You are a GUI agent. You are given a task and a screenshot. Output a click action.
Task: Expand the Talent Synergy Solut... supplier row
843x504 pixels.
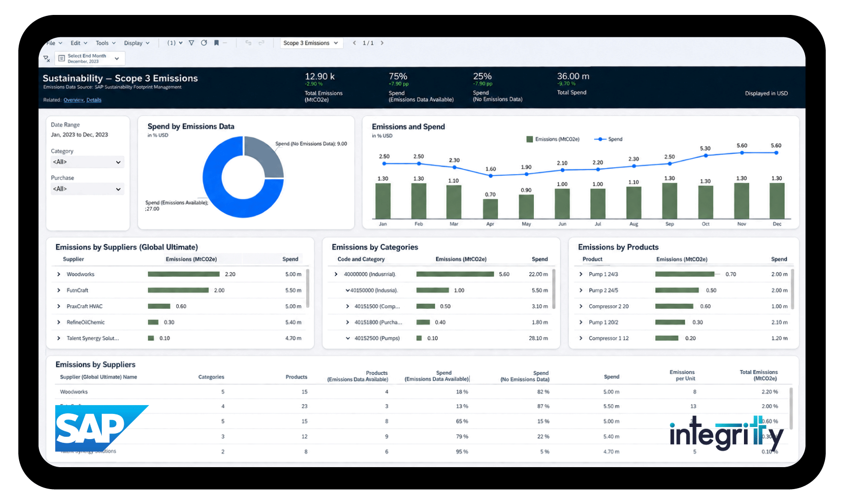(x=59, y=338)
